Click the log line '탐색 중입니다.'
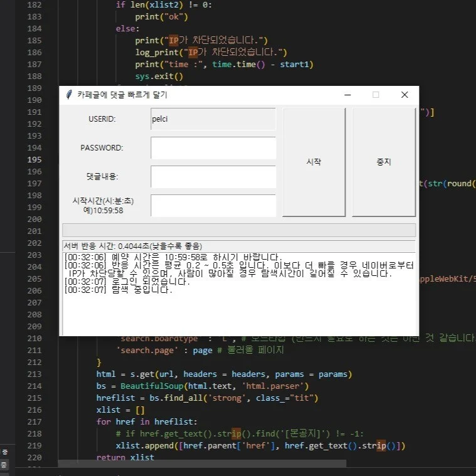 pos(119,290)
